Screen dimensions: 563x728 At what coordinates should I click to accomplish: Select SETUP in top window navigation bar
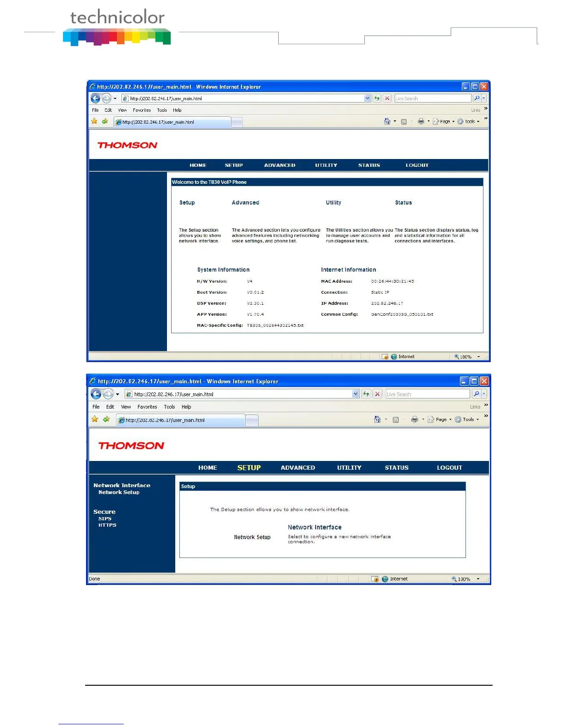pyautogui.click(x=234, y=165)
